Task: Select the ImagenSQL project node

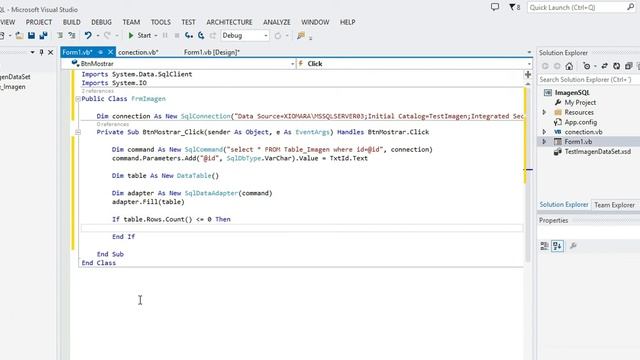Action: point(572,93)
